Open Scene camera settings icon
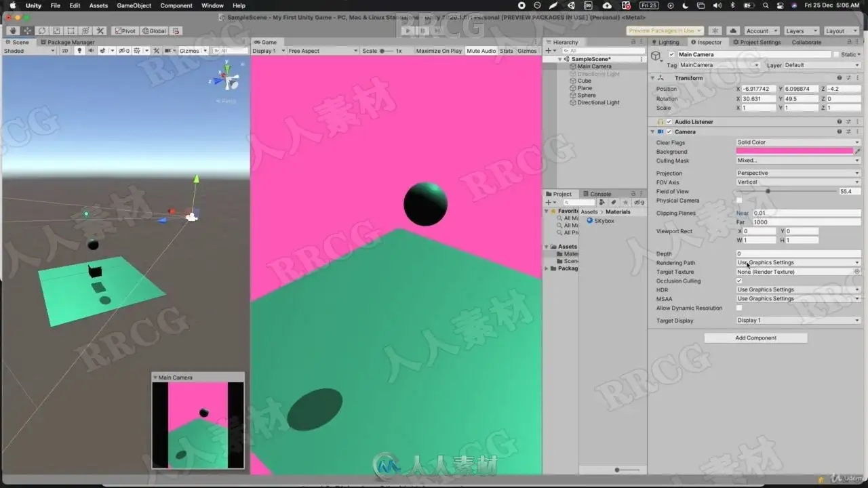The width and height of the screenshot is (868, 488). click(168, 51)
